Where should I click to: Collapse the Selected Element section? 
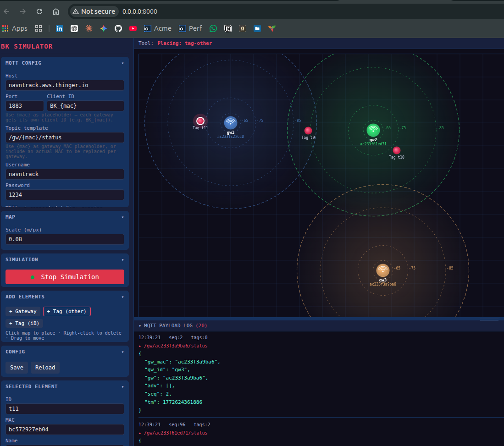pyautogui.click(x=123, y=387)
